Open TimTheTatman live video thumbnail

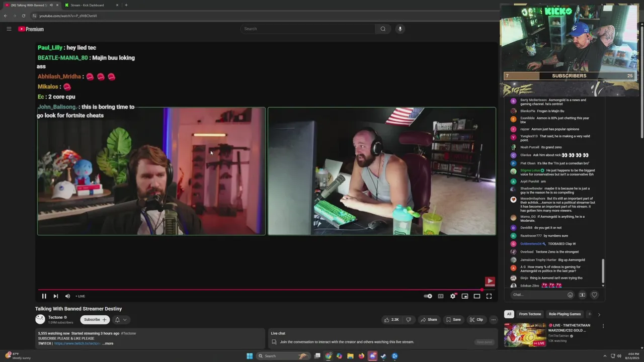click(525, 335)
